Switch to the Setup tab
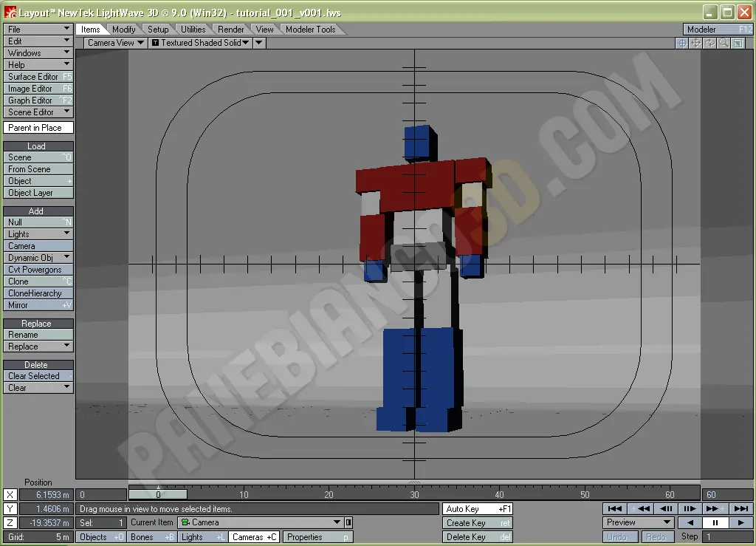756x546 pixels. click(158, 30)
